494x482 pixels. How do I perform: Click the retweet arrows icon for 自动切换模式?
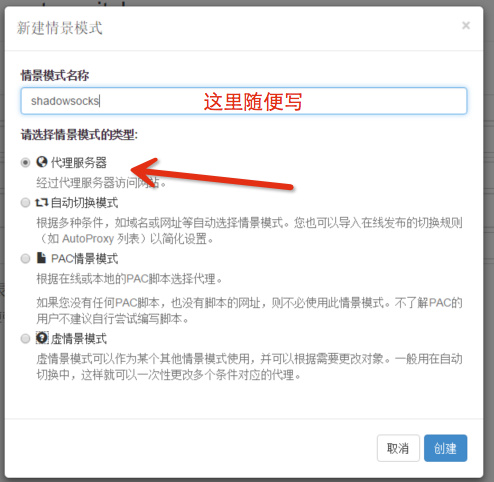point(42,202)
